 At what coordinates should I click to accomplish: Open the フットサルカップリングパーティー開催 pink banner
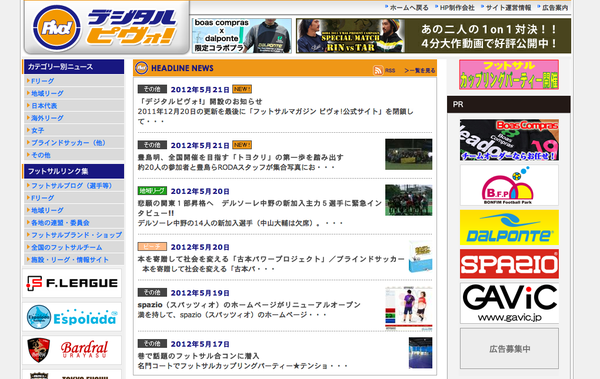[509, 75]
